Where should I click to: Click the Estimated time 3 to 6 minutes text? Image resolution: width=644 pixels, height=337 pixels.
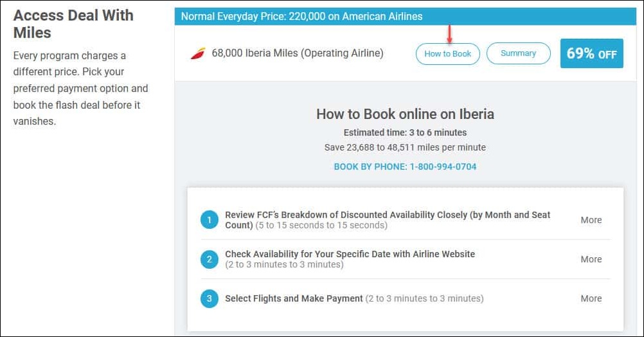pyautogui.click(x=405, y=133)
